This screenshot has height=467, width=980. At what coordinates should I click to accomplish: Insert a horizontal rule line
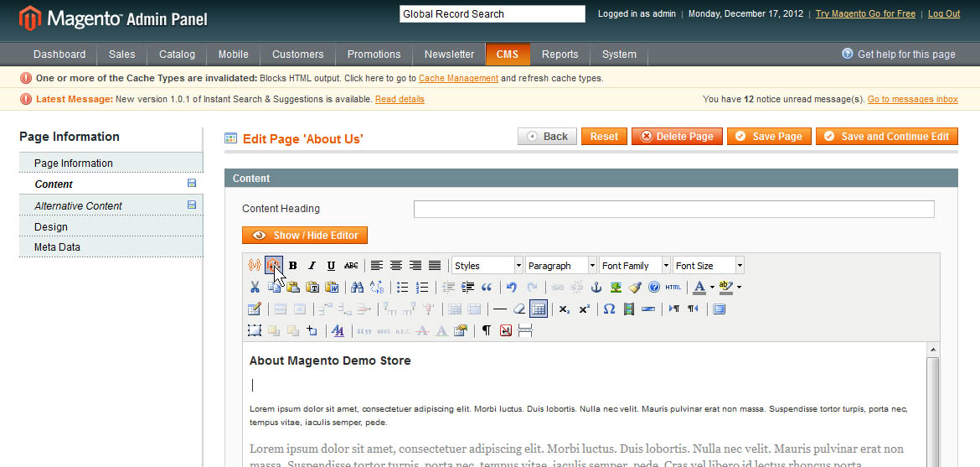click(x=499, y=309)
